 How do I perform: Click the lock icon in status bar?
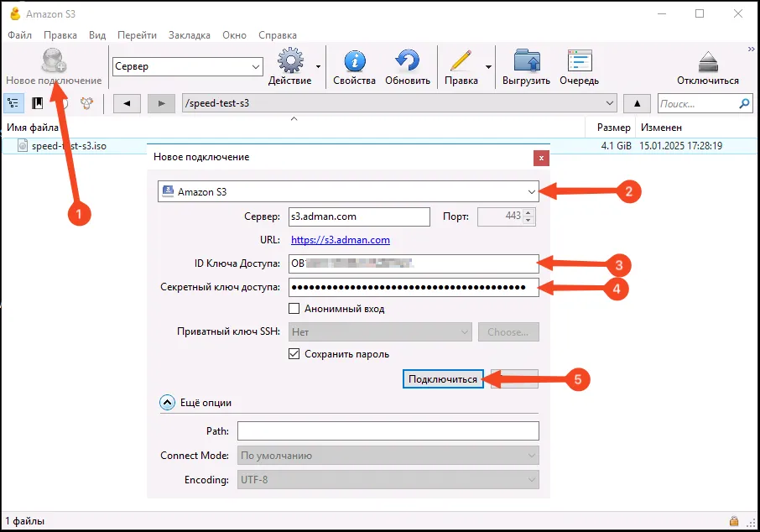coord(734,521)
